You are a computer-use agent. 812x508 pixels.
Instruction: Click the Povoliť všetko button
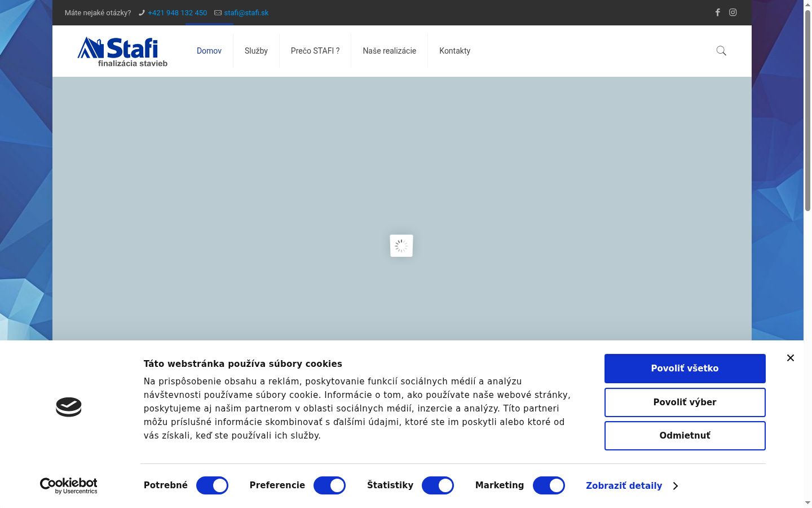point(685,369)
